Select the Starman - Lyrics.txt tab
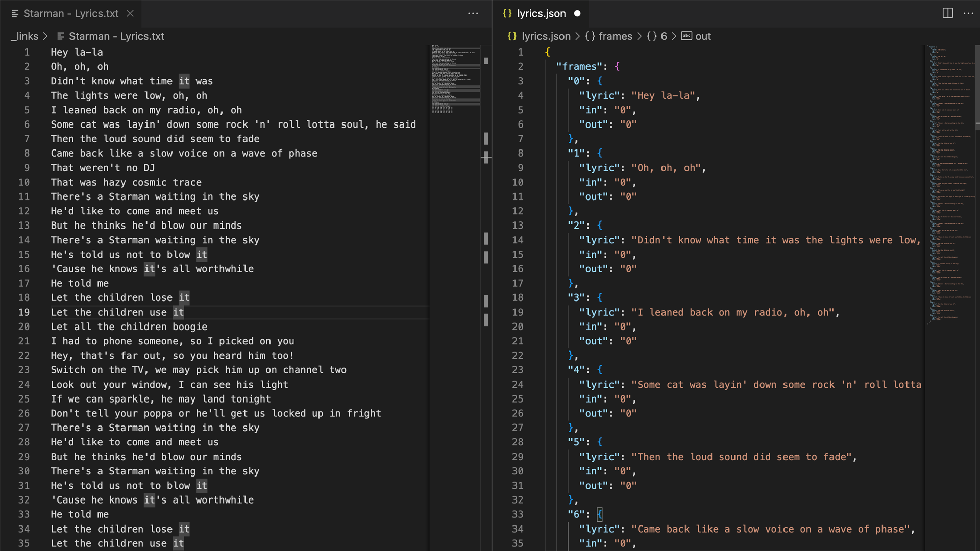The width and height of the screenshot is (980, 551). coord(70,13)
